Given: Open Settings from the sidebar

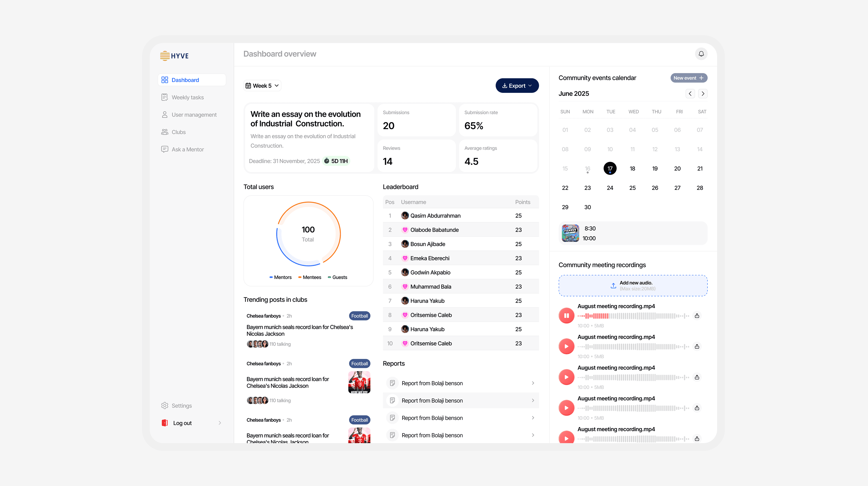Looking at the screenshot, I should [x=182, y=405].
